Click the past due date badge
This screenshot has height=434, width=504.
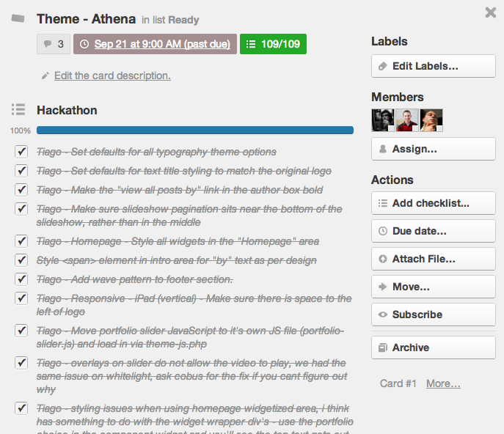click(155, 44)
